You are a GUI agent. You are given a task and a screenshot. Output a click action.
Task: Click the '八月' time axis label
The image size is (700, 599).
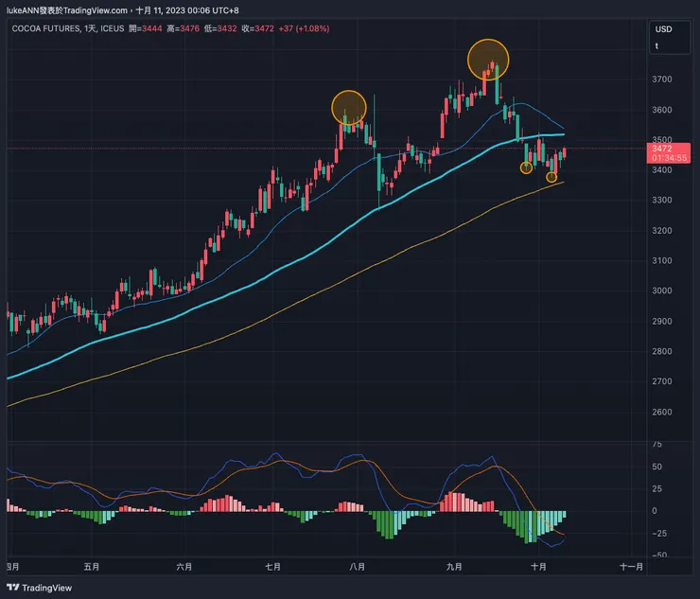pos(358,567)
